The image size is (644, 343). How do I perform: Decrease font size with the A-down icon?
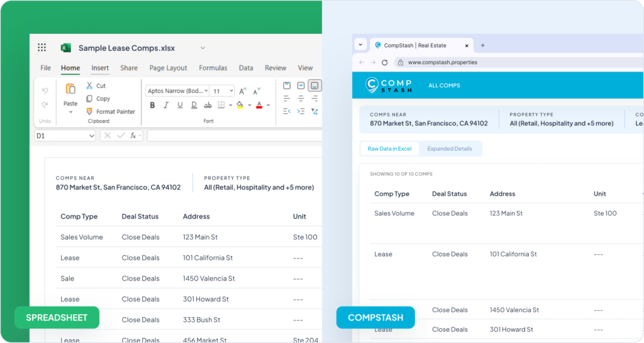point(257,91)
